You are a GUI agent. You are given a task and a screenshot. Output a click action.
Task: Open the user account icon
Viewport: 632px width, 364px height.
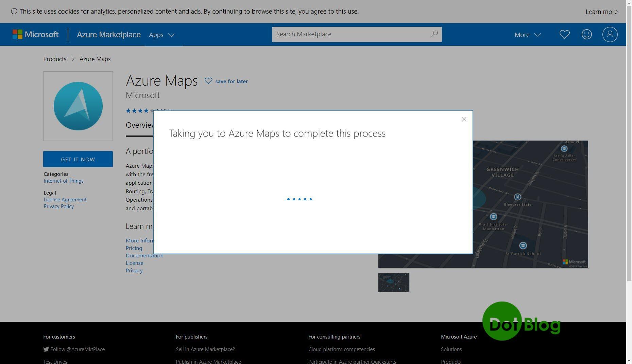click(610, 34)
